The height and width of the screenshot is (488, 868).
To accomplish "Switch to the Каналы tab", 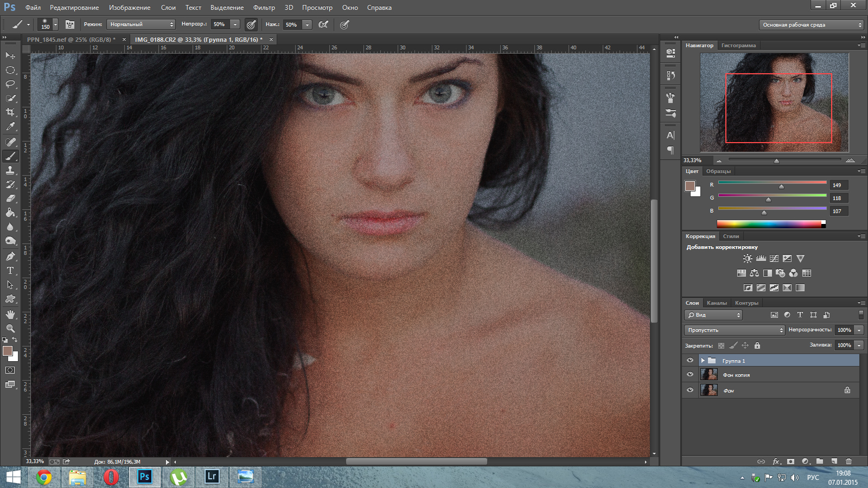I will click(717, 303).
